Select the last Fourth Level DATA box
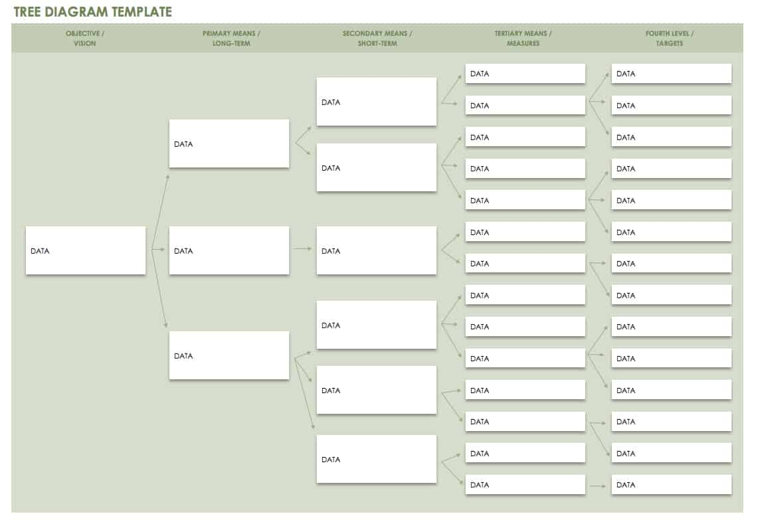The height and width of the screenshot is (532, 758). pos(672,485)
